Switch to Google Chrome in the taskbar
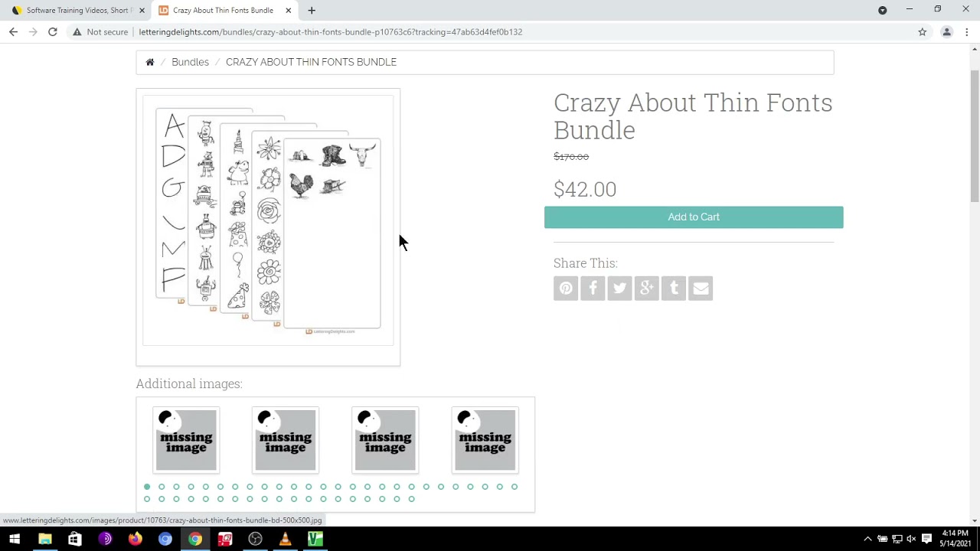Image resolution: width=980 pixels, height=551 pixels. coord(195,540)
